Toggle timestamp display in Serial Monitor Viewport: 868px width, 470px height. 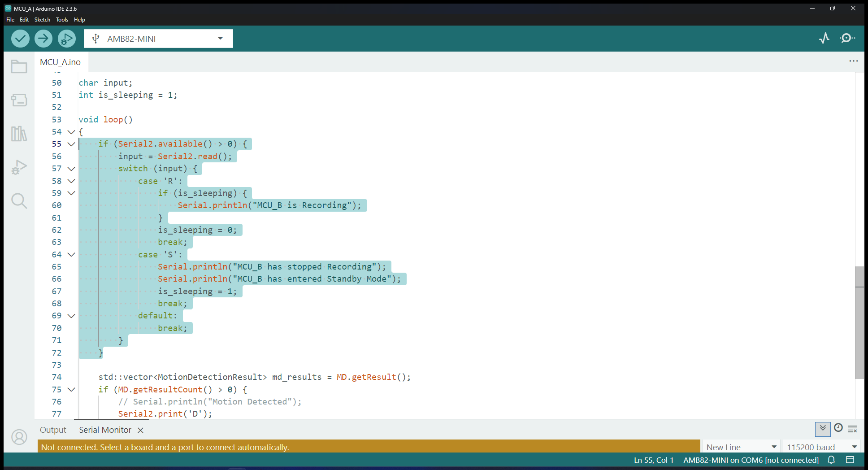838,428
